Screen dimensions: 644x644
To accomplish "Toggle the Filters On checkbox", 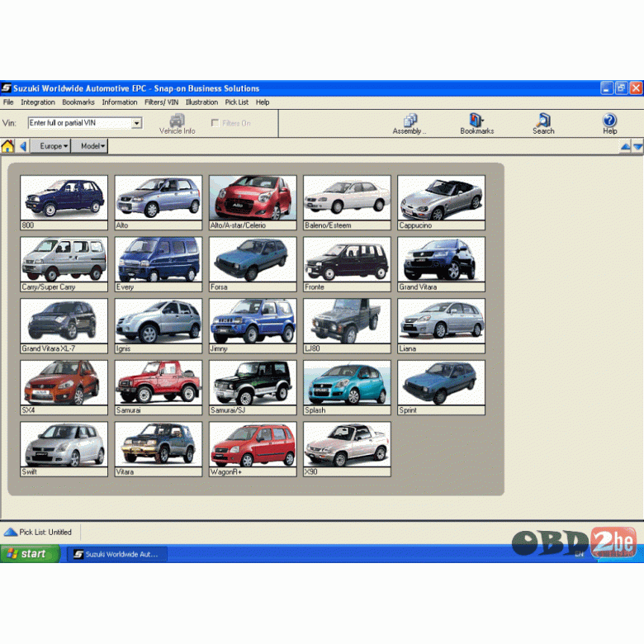I will tap(215, 123).
